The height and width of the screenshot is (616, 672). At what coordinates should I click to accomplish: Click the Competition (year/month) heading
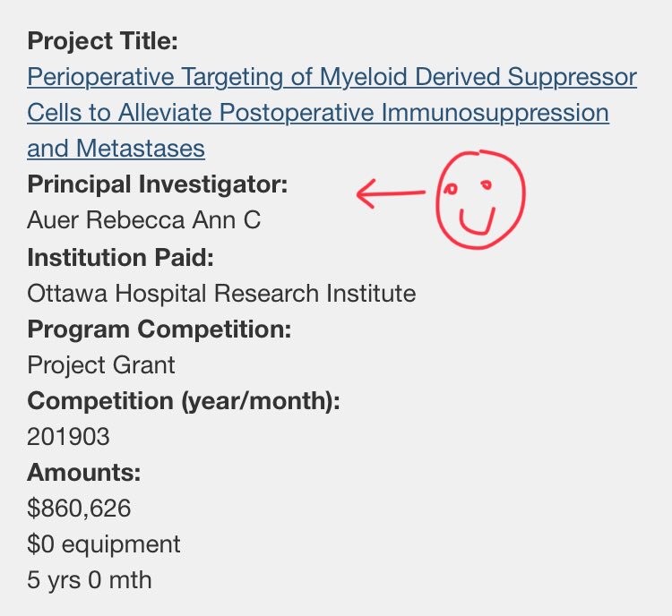click(x=184, y=401)
